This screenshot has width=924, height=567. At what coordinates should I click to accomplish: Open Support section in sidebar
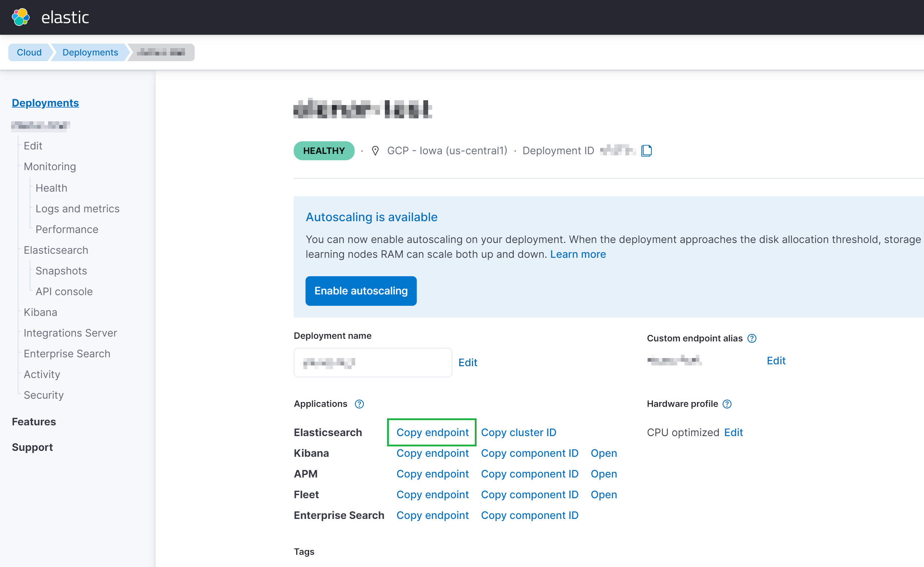tap(32, 448)
